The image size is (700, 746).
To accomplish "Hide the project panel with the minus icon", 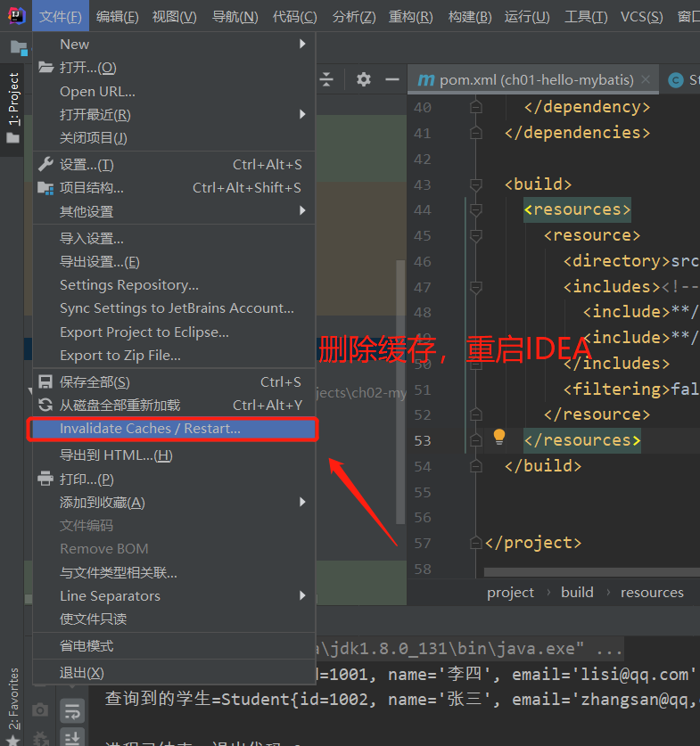I will pos(392,79).
